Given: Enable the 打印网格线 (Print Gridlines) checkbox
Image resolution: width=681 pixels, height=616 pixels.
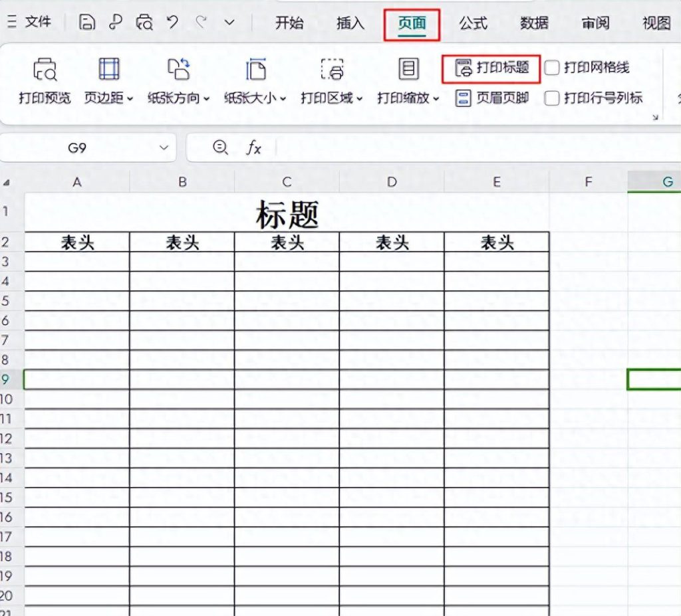Looking at the screenshot, I should coord(553,67).
